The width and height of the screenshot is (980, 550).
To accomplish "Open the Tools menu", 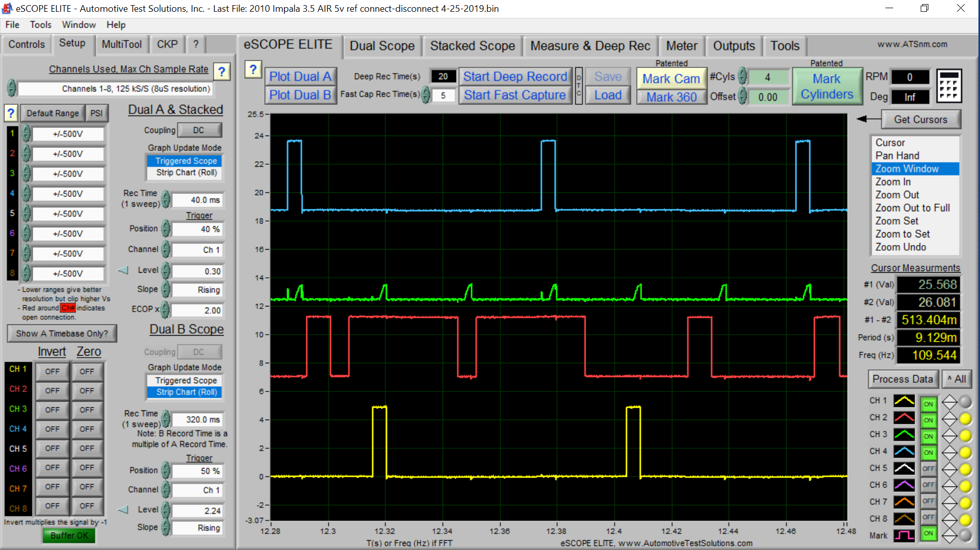I will 40,25.
